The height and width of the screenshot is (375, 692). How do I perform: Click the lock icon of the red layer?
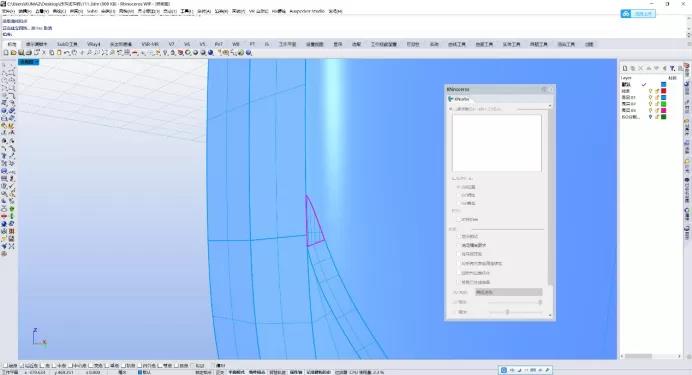(657, 91)
